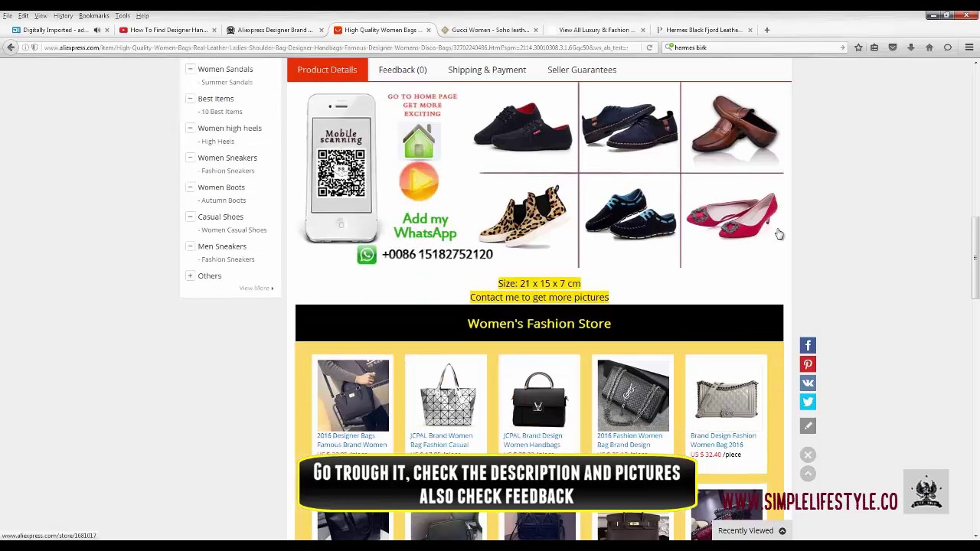Open the bookmarks list toolbar icon
Viewport: 980px width, 551px height.
click(874, 47)
